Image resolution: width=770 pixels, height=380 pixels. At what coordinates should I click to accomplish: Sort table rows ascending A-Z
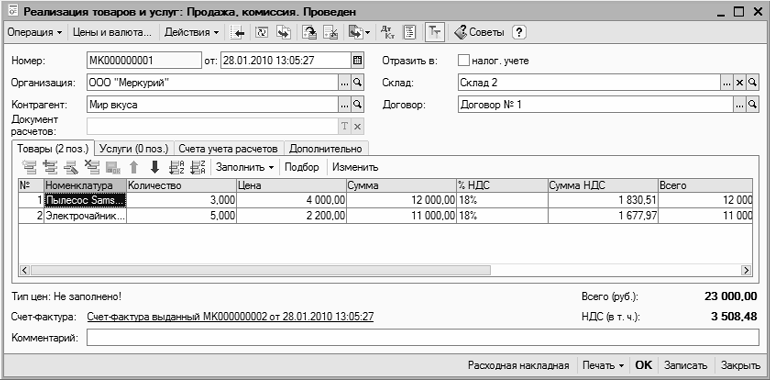tap(176, 167)
